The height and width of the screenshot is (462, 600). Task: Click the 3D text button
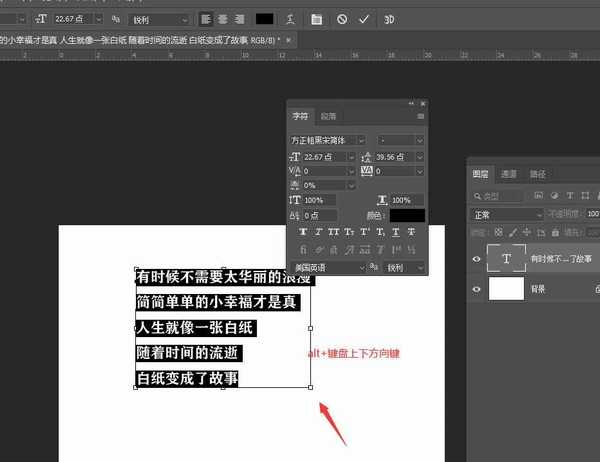click(389, 19)
